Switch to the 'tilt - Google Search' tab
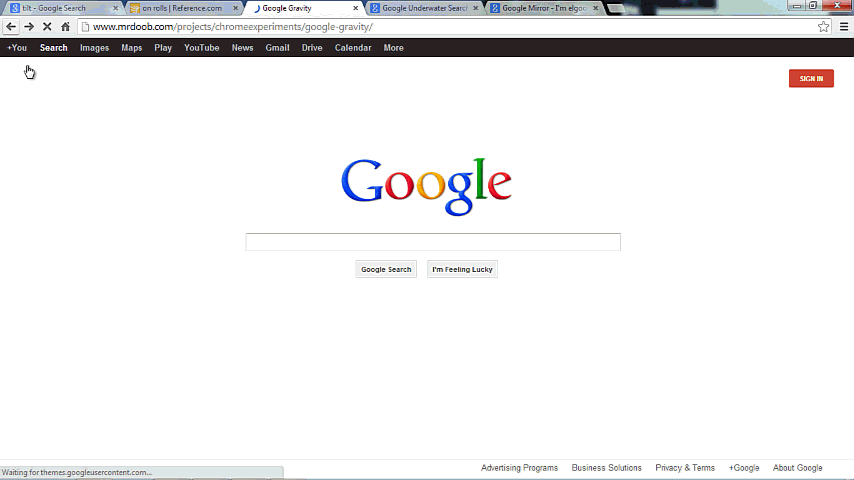This screenshot has width=854, height=480. point(55,8)
